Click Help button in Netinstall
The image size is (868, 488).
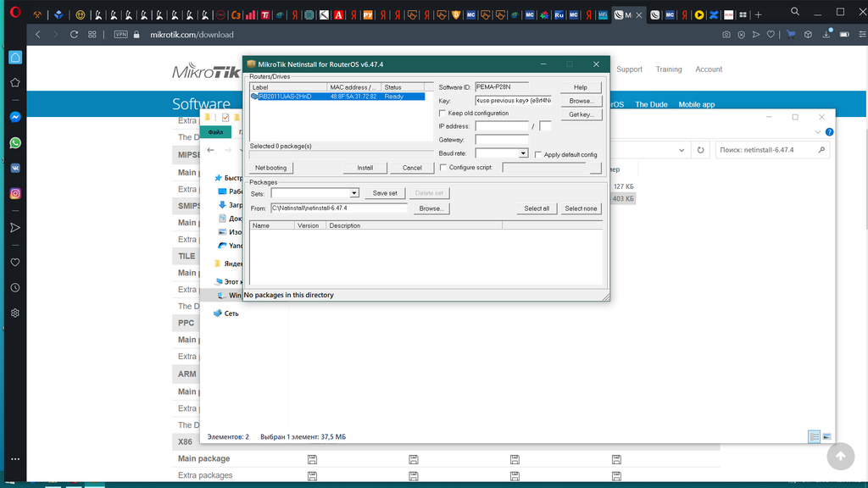pos(580,87)
